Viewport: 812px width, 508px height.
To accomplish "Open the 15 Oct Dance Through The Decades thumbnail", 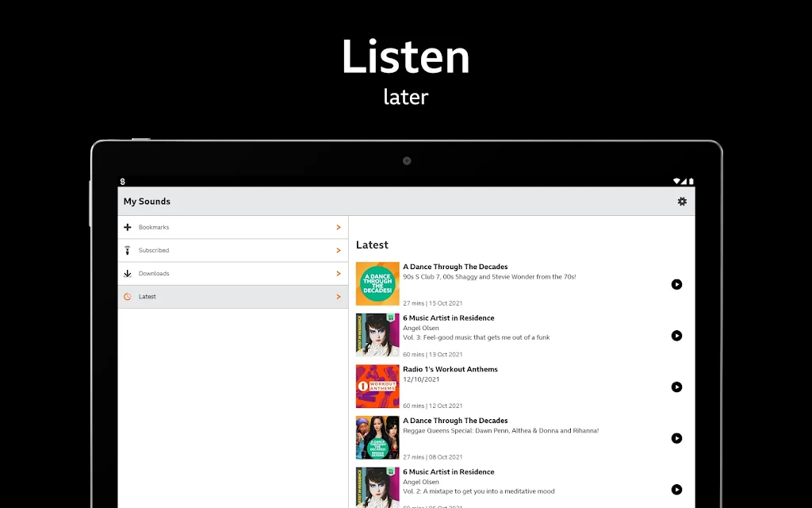I will pyautogui.click(x=377, y=283).
